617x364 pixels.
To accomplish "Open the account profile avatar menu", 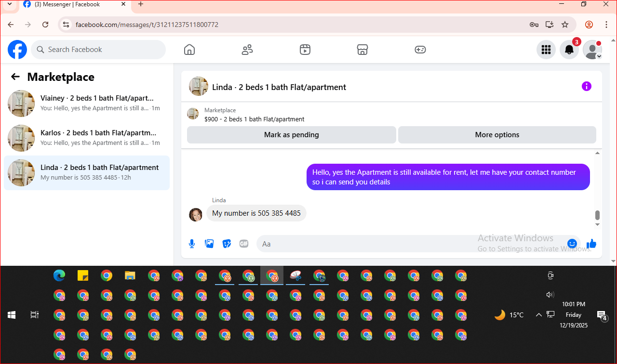I will pos(592,50).
